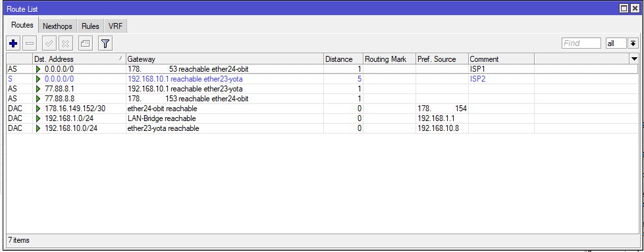The width and height of the screenshot is (644, 252).
Task: Click the green arrow of the 192.168.1.0/24 route
Action: coord(39,118)
